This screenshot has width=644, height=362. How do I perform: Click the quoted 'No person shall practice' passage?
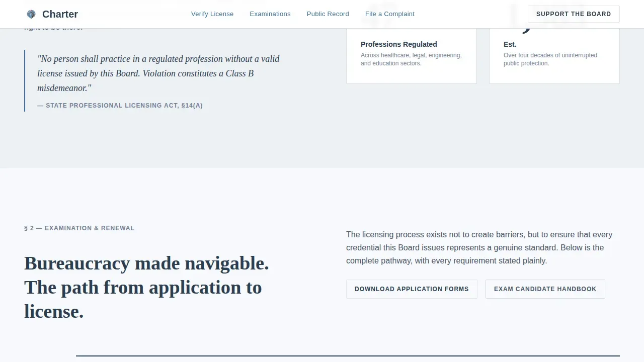(158, 73)
